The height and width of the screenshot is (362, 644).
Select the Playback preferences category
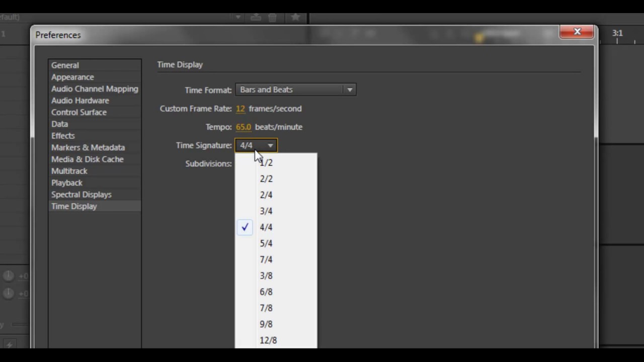point(95,183)
